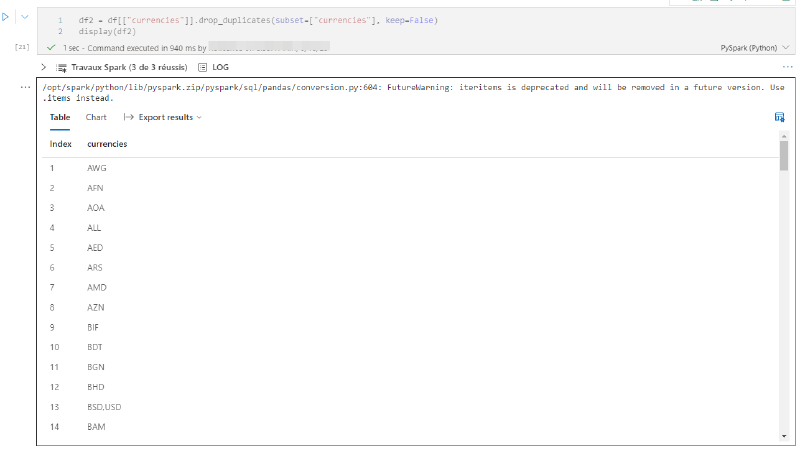Screen dimensions: 800x451
Task: Open the cell's more options ellipsis at right
Action: [x=787, y=67]
